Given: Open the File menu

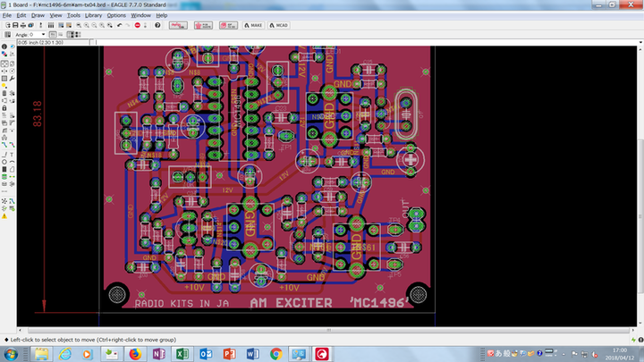Looking at the screenshot, I should click(7, 15).
